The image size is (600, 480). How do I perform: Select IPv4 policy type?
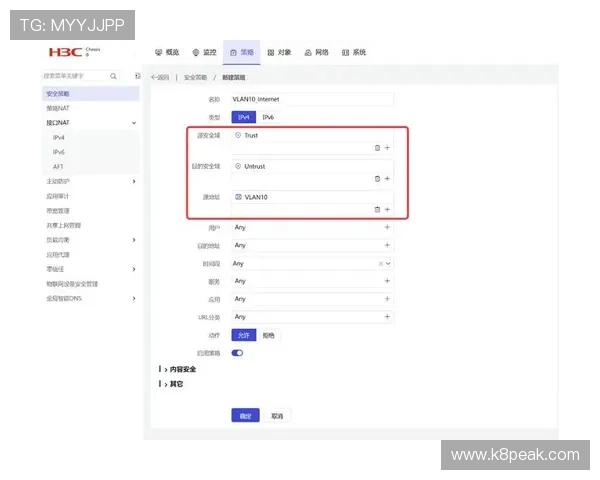click(x=243, y=117)
